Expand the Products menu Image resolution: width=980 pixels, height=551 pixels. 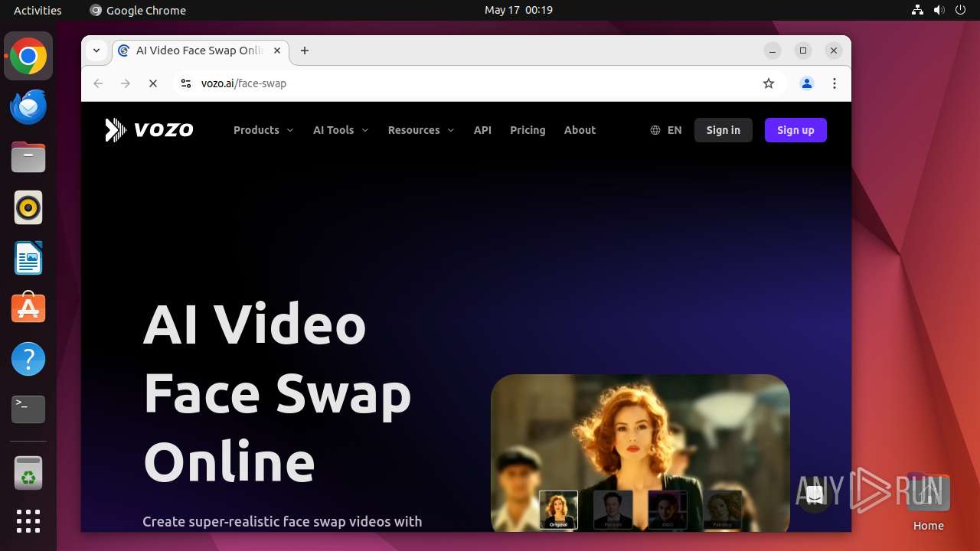pyautogui.click(x=263, y=130)
